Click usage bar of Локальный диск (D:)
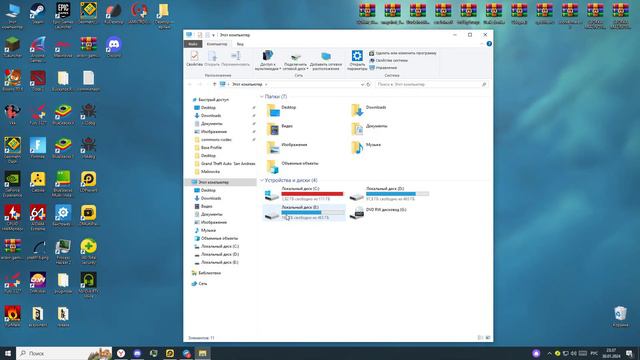 pos(397,194)
